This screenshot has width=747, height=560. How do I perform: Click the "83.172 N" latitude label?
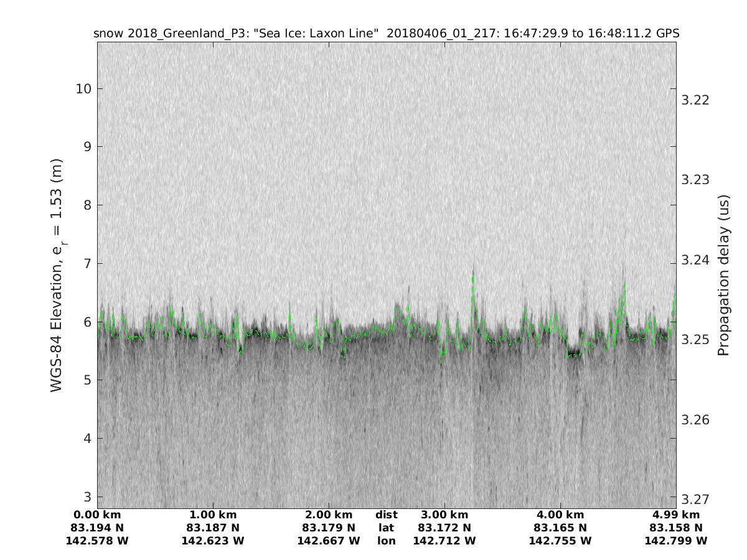tap(444, 528)
